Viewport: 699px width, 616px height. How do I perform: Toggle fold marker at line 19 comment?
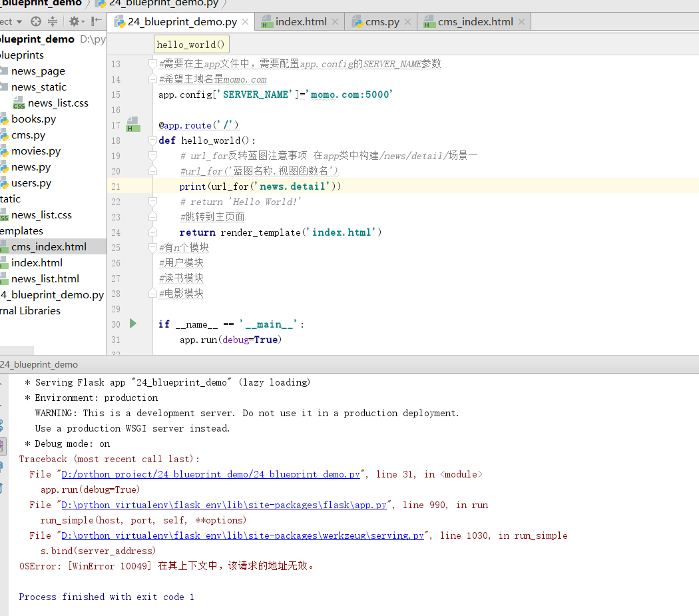[152, 156]
